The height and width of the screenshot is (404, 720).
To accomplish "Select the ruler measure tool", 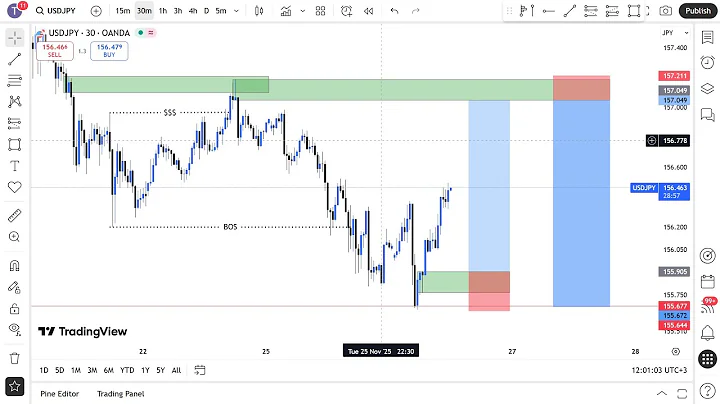I will (x=15, y=215).
